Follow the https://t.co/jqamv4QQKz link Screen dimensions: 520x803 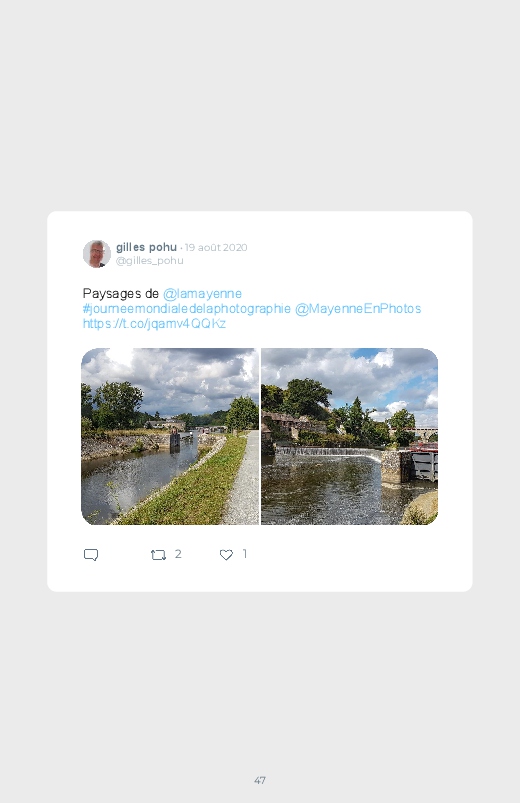point(154,324)
